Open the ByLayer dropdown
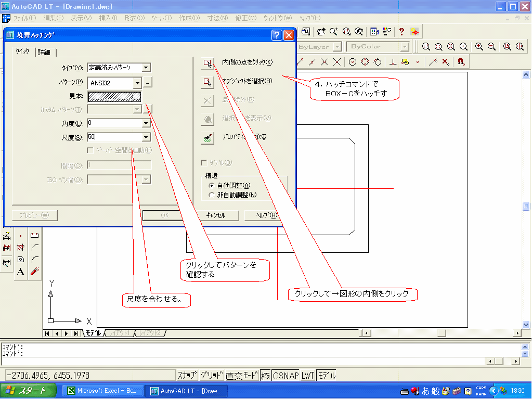The width and height of the screenshot is (532, 399). pos(337,47)
